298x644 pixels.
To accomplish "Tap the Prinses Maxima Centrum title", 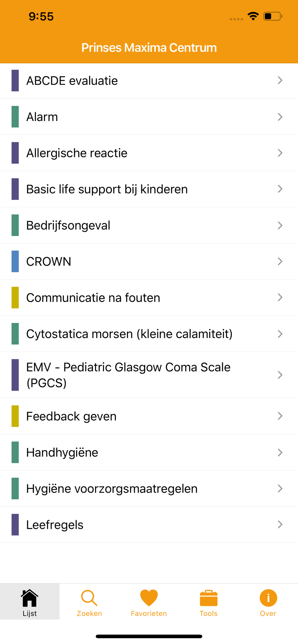I will [x=149, y=48].
